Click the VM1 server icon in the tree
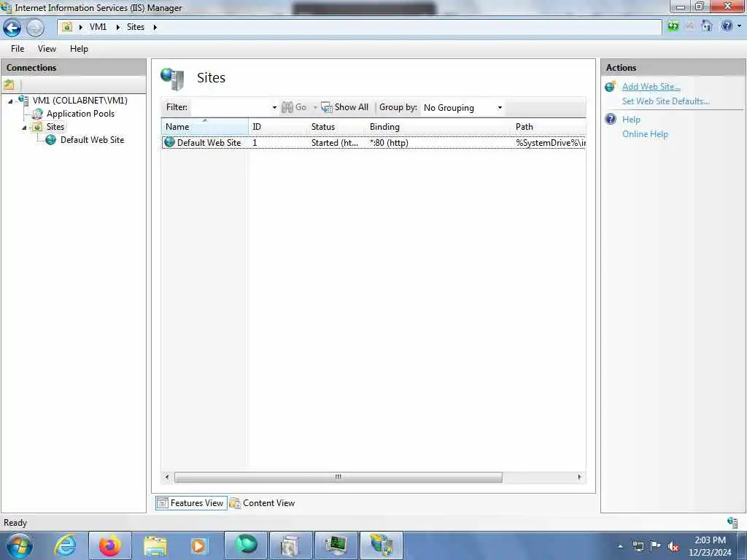Viewport: 747px width, 560px height. pos(23,101)
